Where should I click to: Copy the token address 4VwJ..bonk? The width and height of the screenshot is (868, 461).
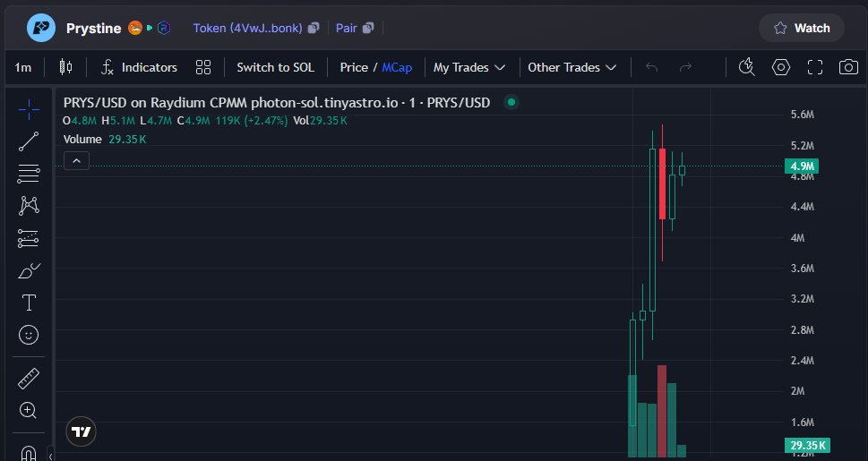314,28
